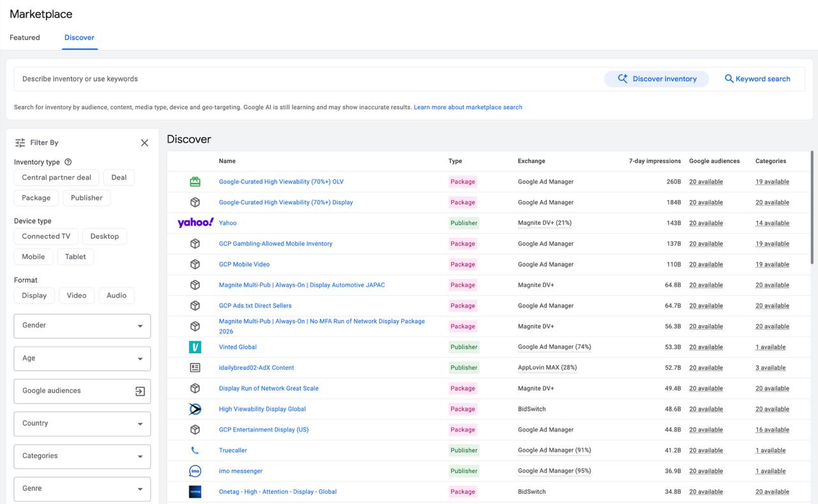Toggle the Mobile device chip

33,257
